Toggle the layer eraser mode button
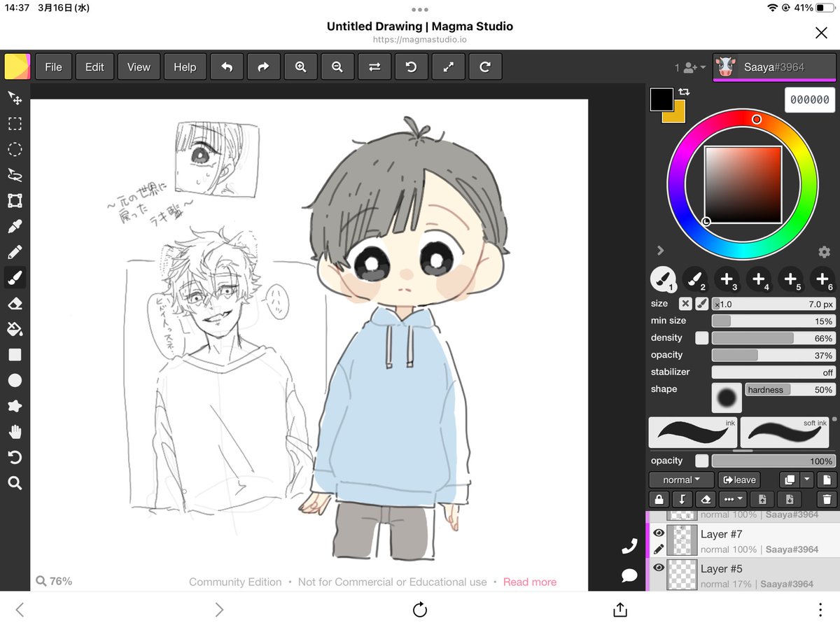Image resolution: width=840 pixels, height=630 pixels. pos(706,499)
